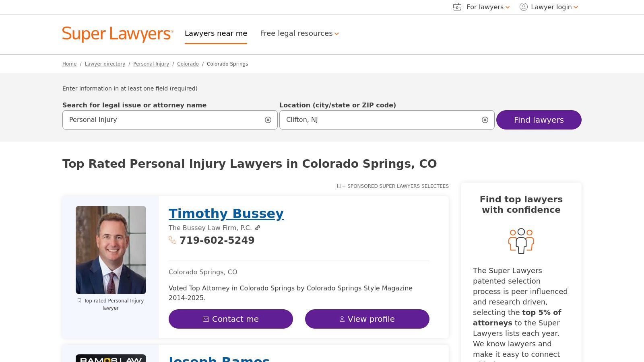Clear the Clifton, NJ location field
This screenshot has height=362, width=644.
[485, 119]
